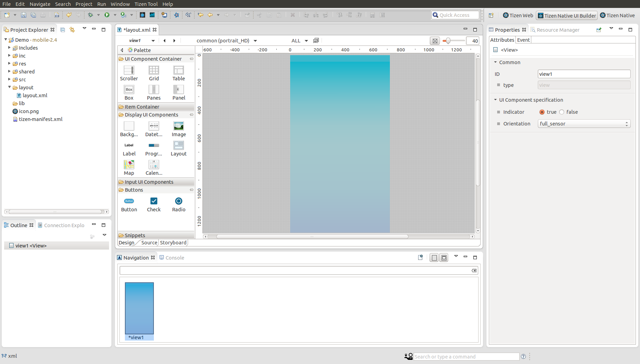Image resolution: width=640 pixels, height=364 pixels.
Task: Open the common (portrait_HD) screen dropdown
Action: 227,41
